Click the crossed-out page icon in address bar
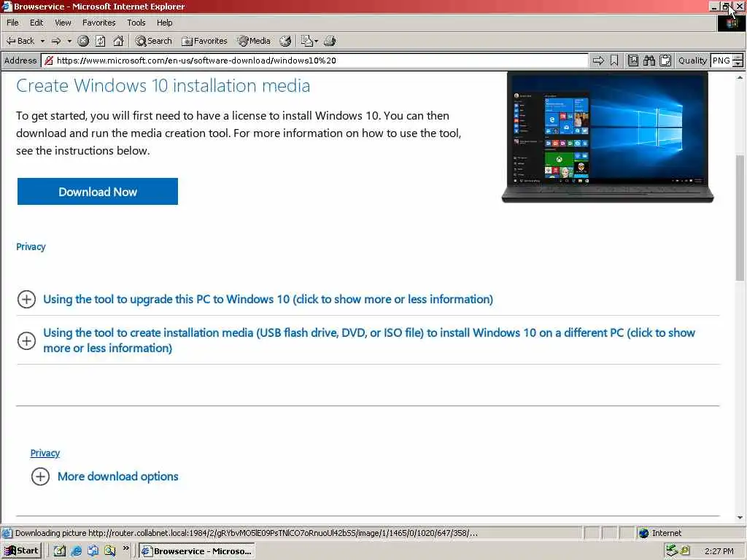 click(x=49, y=61)
